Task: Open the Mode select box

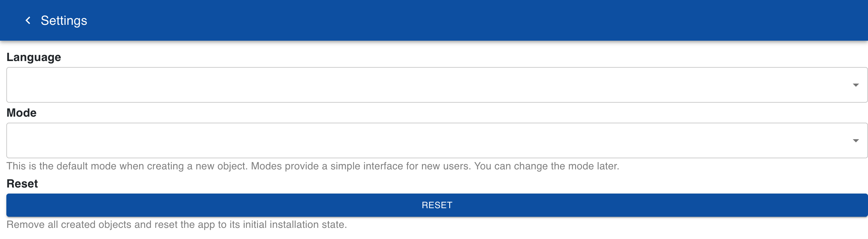Action: [x=437, y=140]
